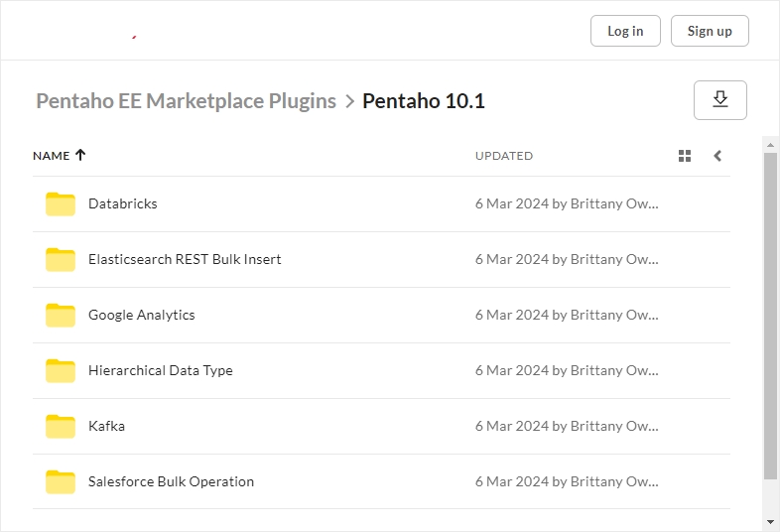Viewport: 780px width, 532px height.
Task: Open the Kafka folder name
Action: click(x=106, y=426)
